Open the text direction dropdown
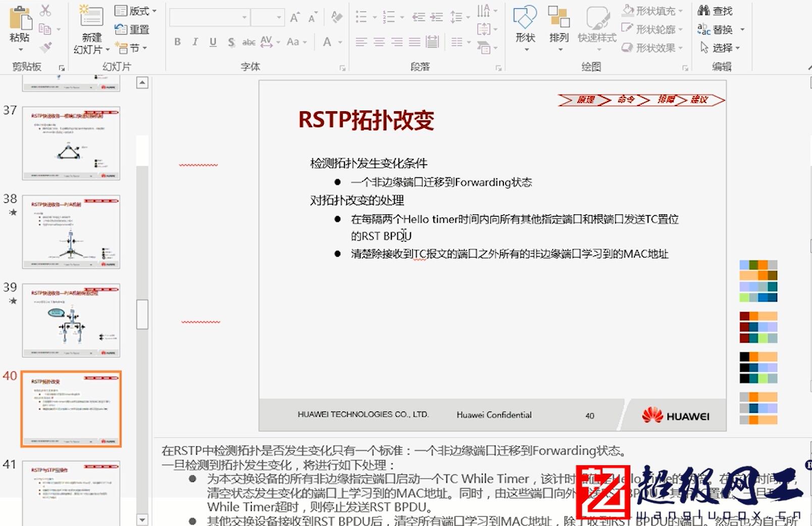 pyautogui.click(x=487, y=10)
